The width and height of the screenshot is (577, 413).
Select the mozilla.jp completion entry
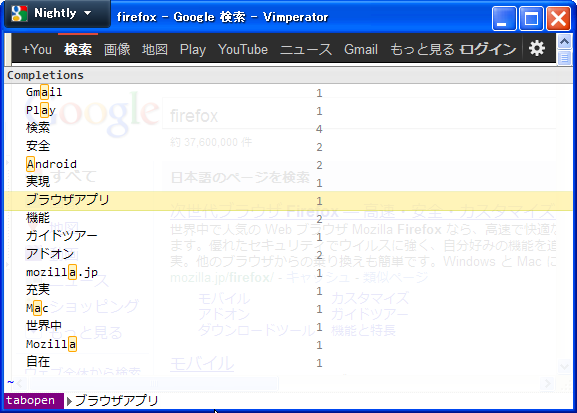click(x=288, y=272)
